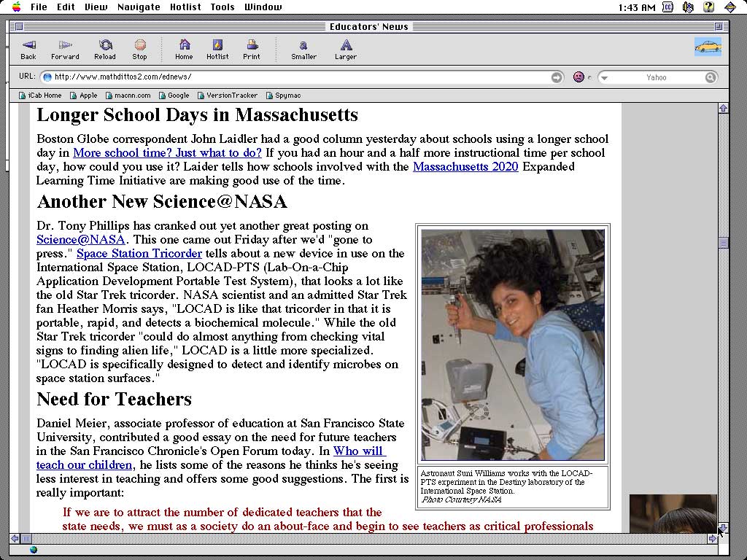Open the Navigate menu
The height and width of the screenshot is (560, 747).
pyautogui.click(x=139, y=7)
